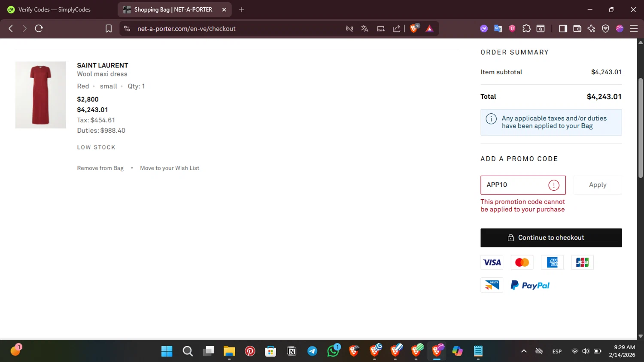Click the scrollbar down arrow
The height and width of the screenshot is (362, 644).
(641, 336)
